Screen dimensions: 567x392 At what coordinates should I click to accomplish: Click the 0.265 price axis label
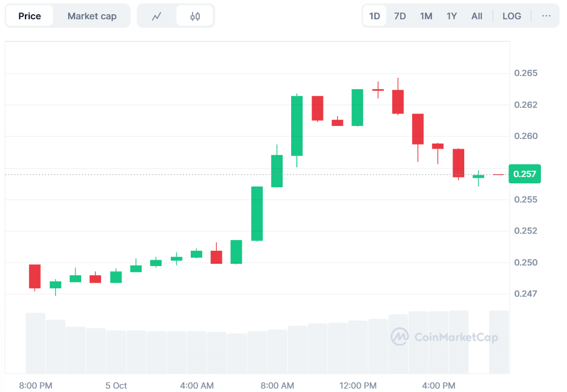(x=525, y=74)
